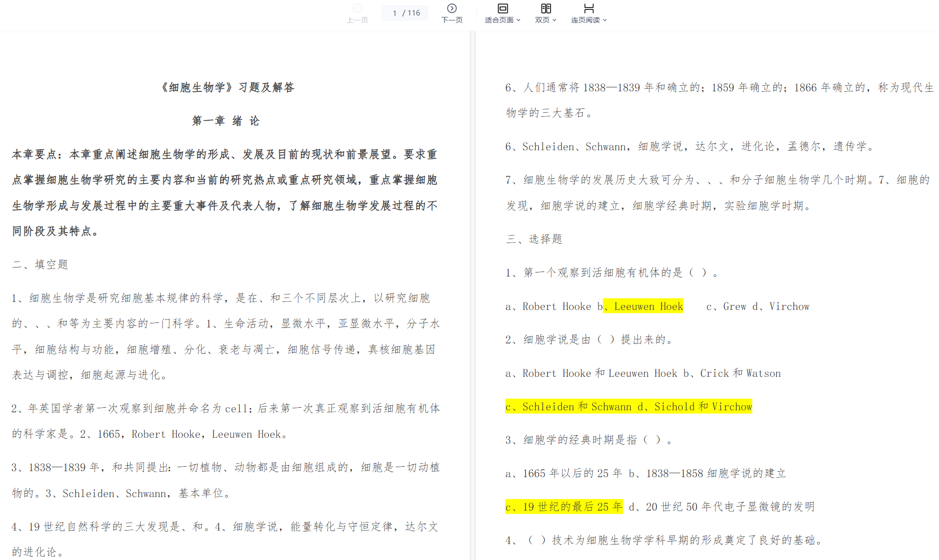Click the 《细胞生物学》习题及解答 document title

click(227, 88)
